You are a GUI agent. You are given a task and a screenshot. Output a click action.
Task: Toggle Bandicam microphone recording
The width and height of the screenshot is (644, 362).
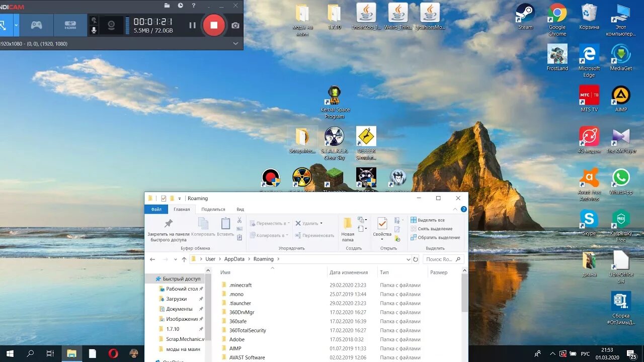94,31
